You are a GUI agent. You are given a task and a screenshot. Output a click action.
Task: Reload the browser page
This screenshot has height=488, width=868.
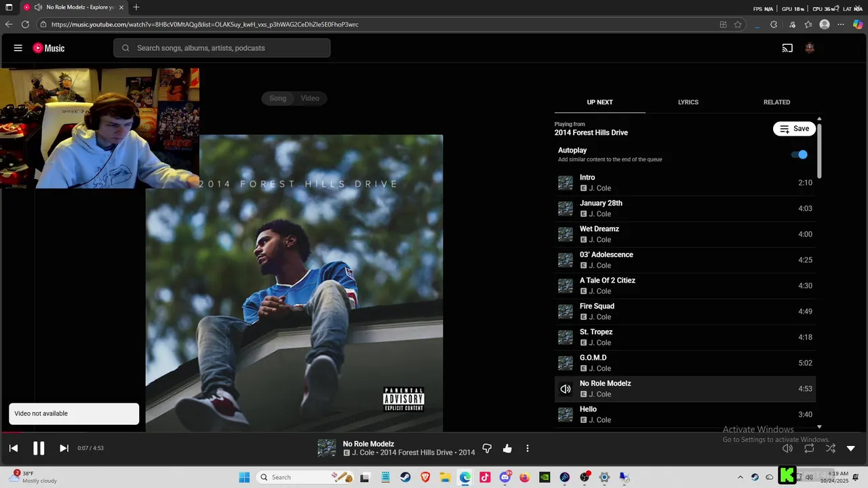[25, 24]
